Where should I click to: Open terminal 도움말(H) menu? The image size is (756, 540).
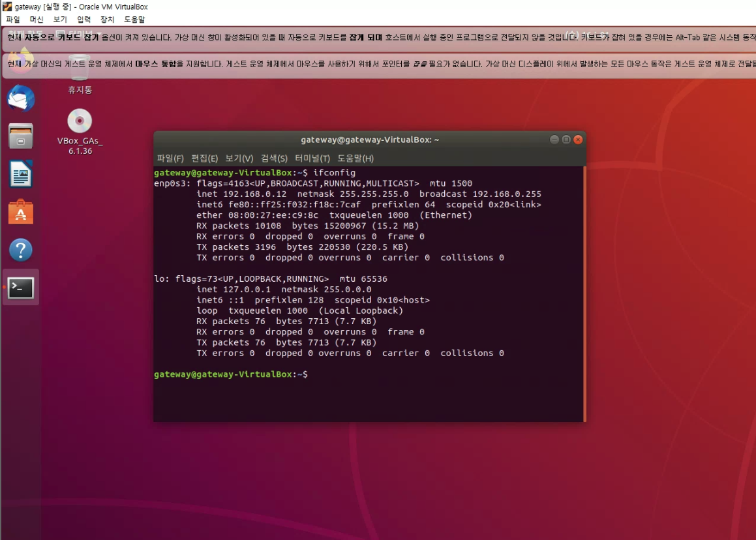pos(355,158)
